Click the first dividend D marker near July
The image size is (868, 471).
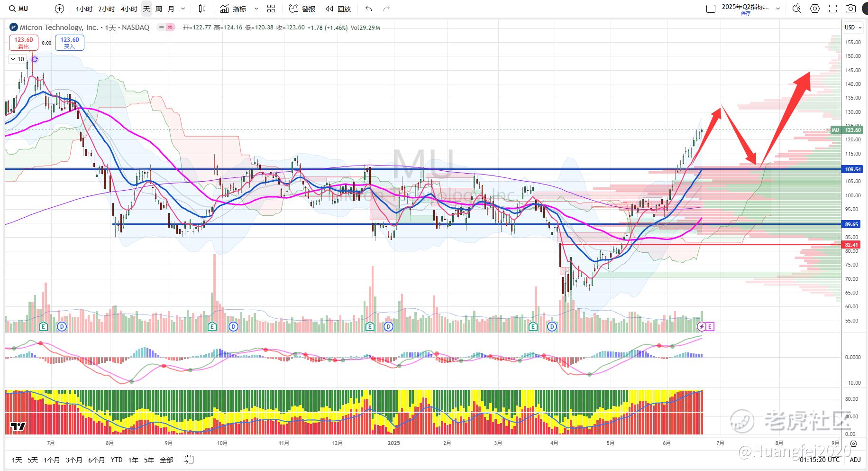pyautogui.click(x=62, y=326)
